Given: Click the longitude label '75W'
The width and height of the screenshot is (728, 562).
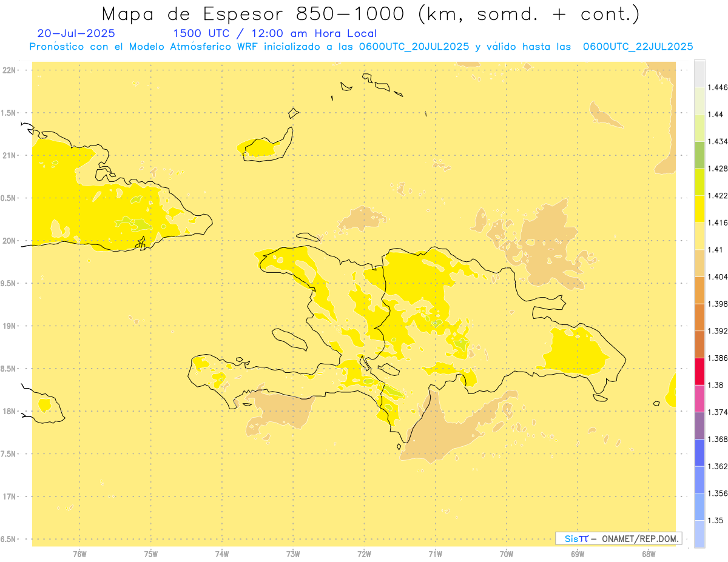Looking at the screenshot, I should (150, 554).
